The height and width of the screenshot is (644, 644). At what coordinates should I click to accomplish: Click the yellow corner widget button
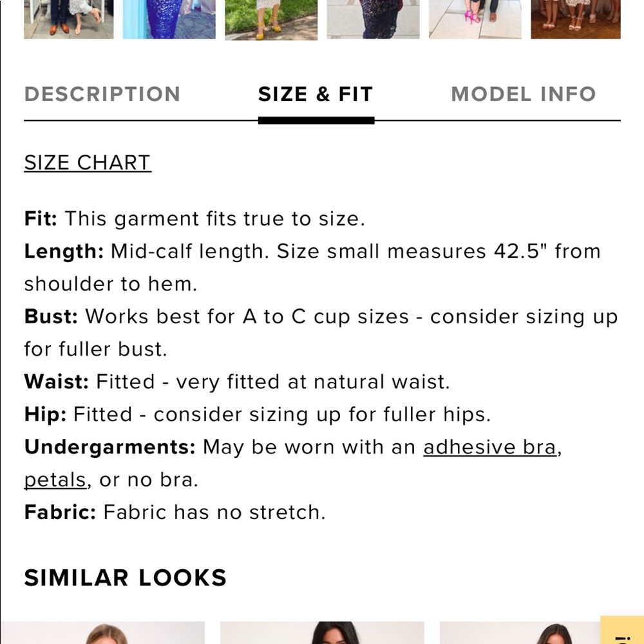tap(623, 631)
